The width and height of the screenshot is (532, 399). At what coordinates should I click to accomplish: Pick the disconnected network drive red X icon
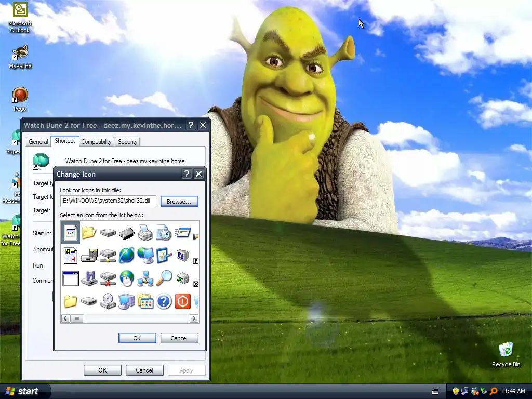[x=108, y=278]
